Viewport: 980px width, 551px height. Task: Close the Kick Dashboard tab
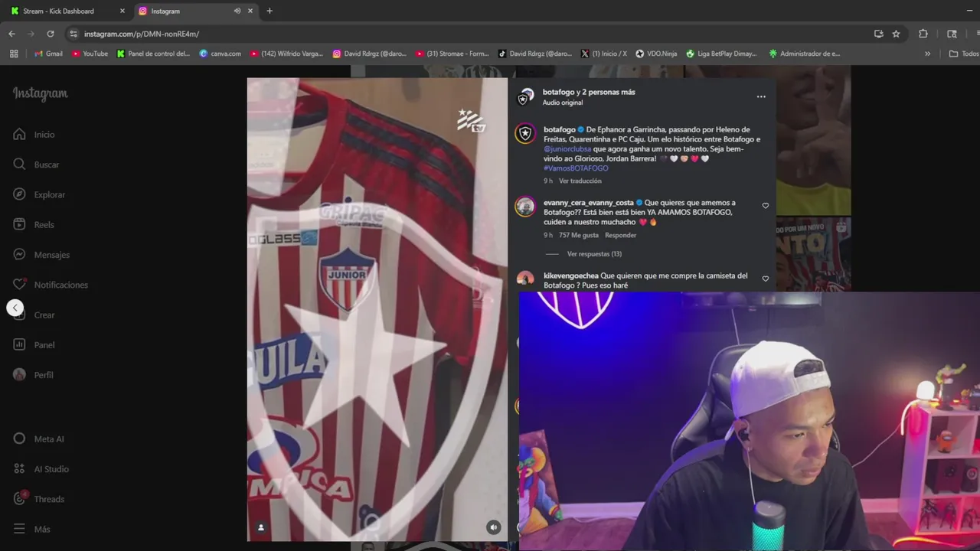[x=122, y=11]
